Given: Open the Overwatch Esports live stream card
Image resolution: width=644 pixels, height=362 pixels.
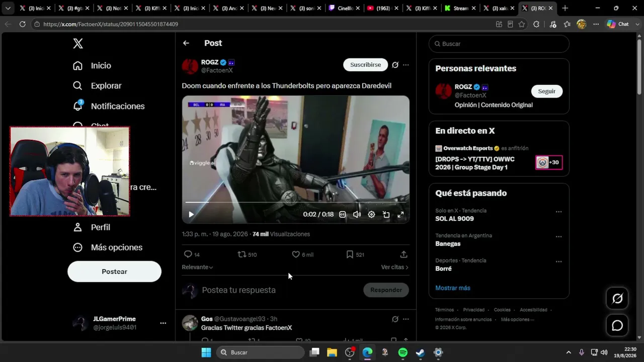Looking at the screenshot, I should coord(499,158).
